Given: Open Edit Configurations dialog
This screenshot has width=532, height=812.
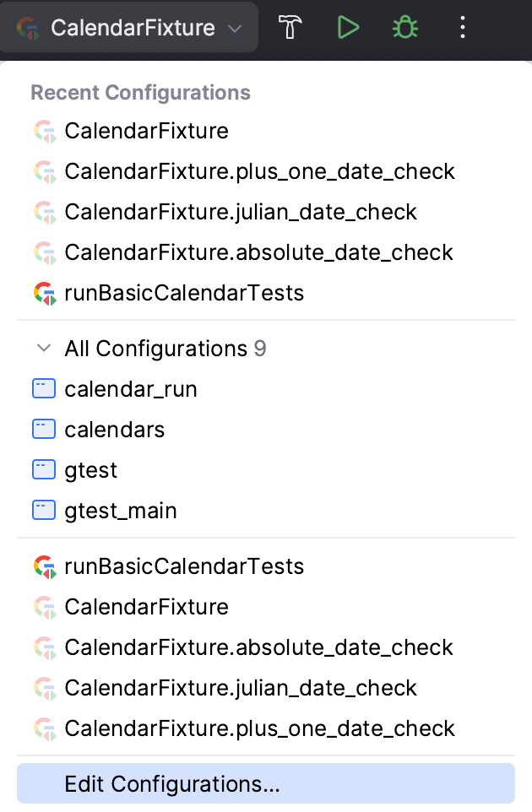Looking at the screenshot, I should [171, 784].
